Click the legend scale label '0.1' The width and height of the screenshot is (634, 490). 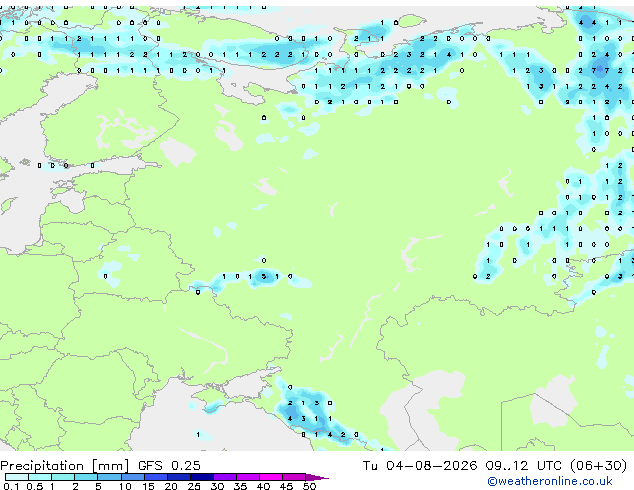pos(11,486)
